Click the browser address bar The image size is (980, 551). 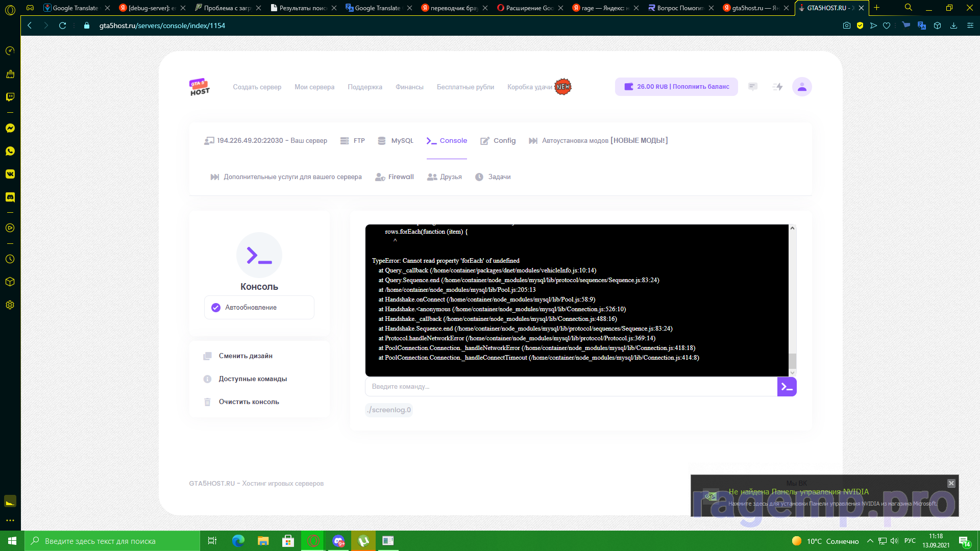pos(459,26)
